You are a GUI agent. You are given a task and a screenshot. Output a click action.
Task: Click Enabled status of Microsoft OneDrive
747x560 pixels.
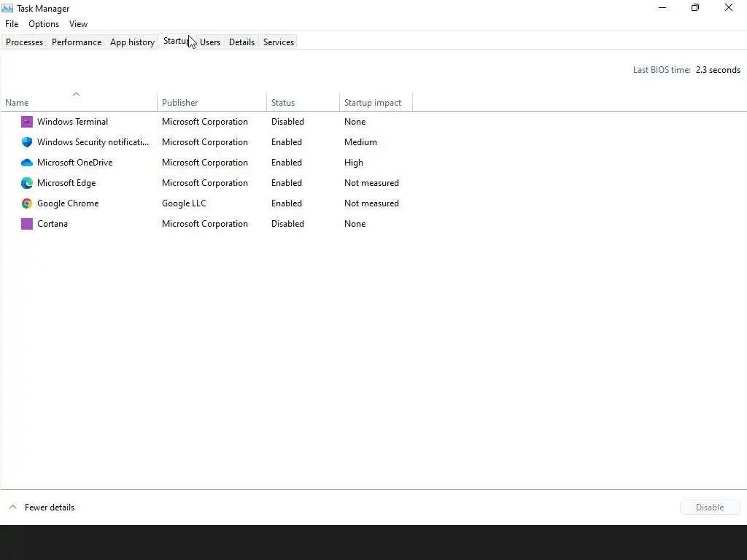(286, 163)
